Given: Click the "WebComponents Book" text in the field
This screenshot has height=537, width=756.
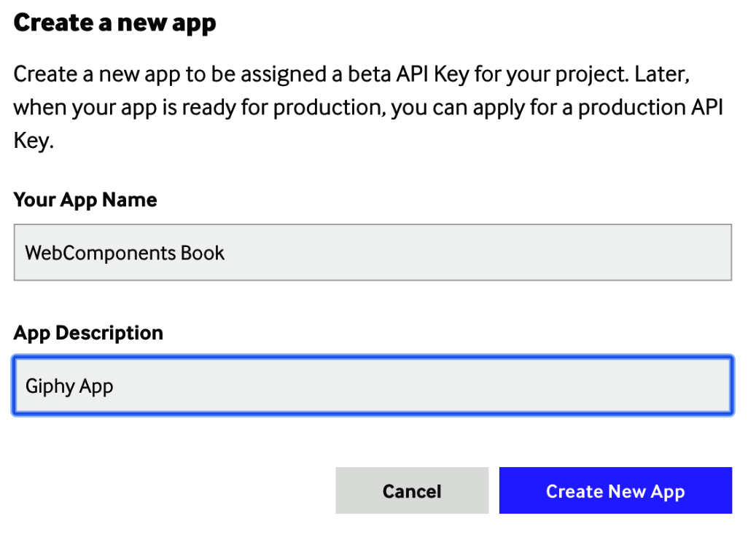Looking at the screenshot, I should click(x=125, y=253).
